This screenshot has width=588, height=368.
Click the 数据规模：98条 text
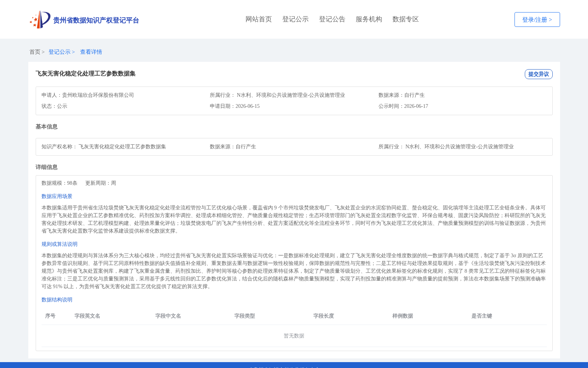[x=60, y=183]
